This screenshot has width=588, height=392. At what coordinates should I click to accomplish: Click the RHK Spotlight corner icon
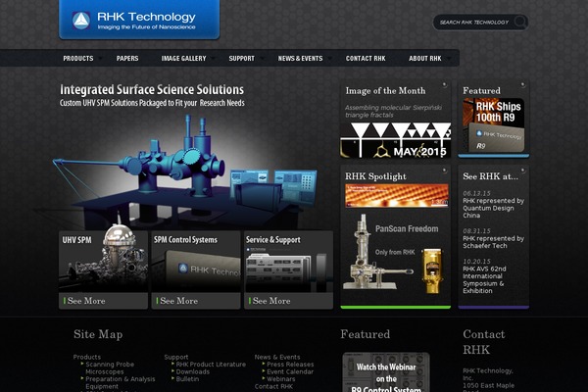444,171
